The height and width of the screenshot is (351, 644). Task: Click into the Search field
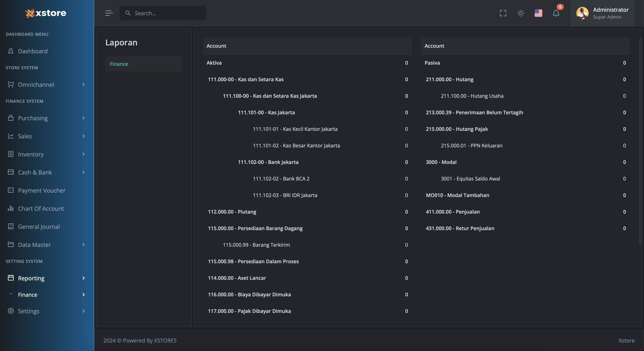click(x=163, y=13)
